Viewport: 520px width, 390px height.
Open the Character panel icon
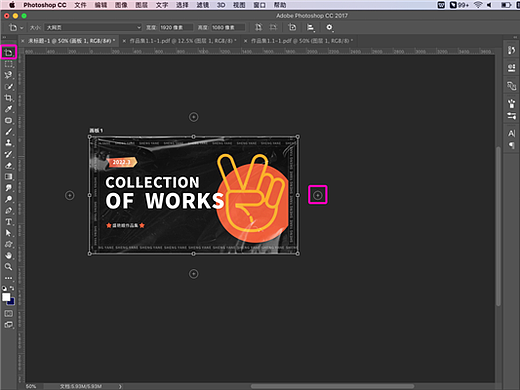pyautogui.click(x=511, y=133)
